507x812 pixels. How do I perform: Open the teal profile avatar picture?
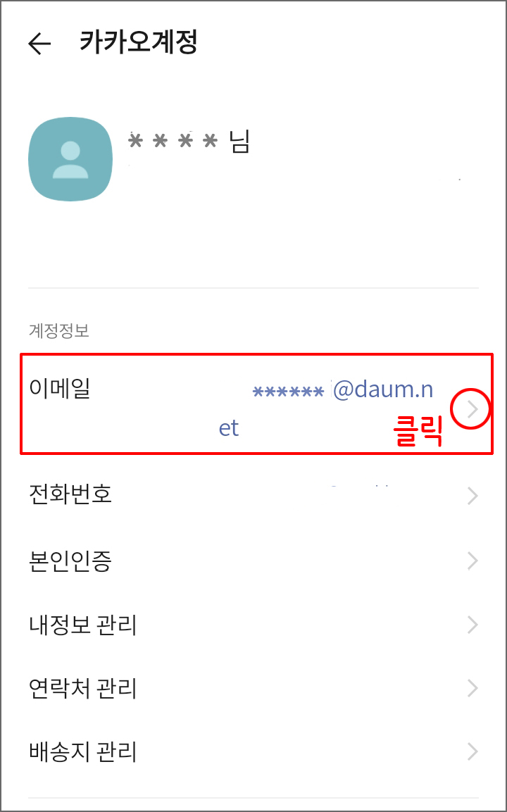(70, 159)
